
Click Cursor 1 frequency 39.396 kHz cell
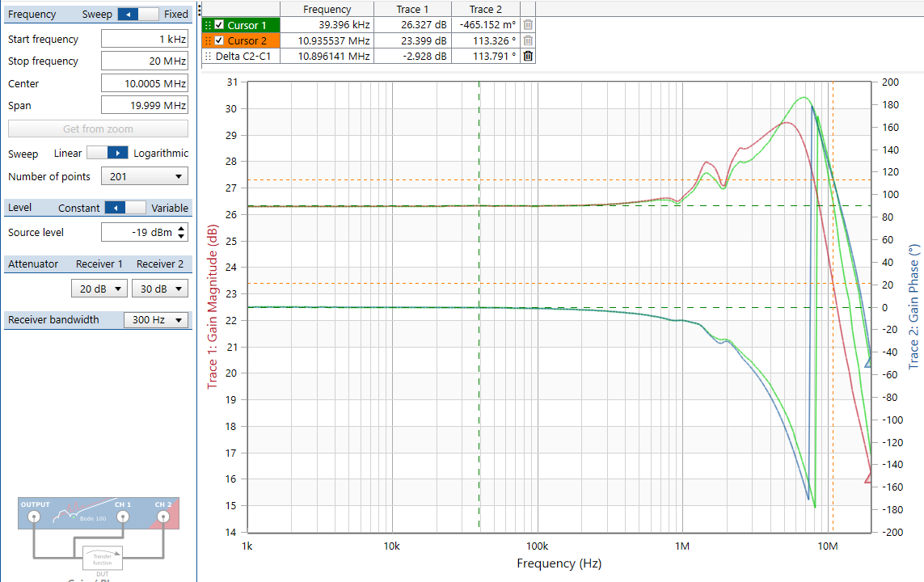[327, 25]
